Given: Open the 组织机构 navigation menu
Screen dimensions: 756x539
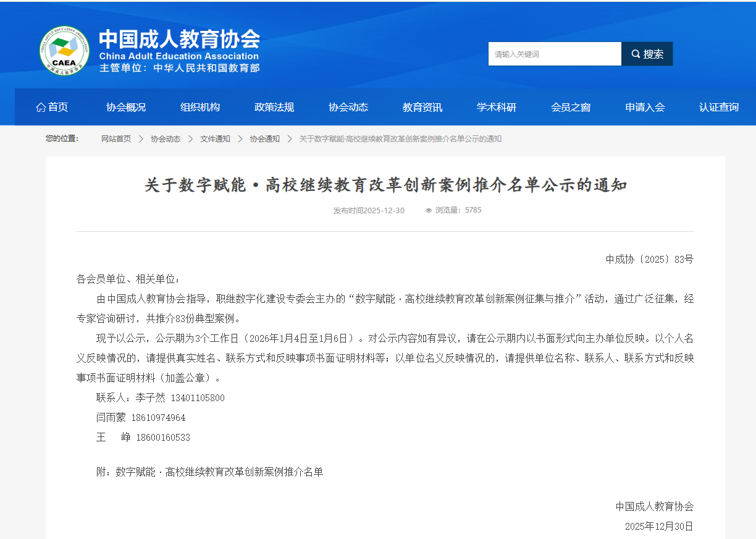Looking at the screenshot, I should (200, 107).
